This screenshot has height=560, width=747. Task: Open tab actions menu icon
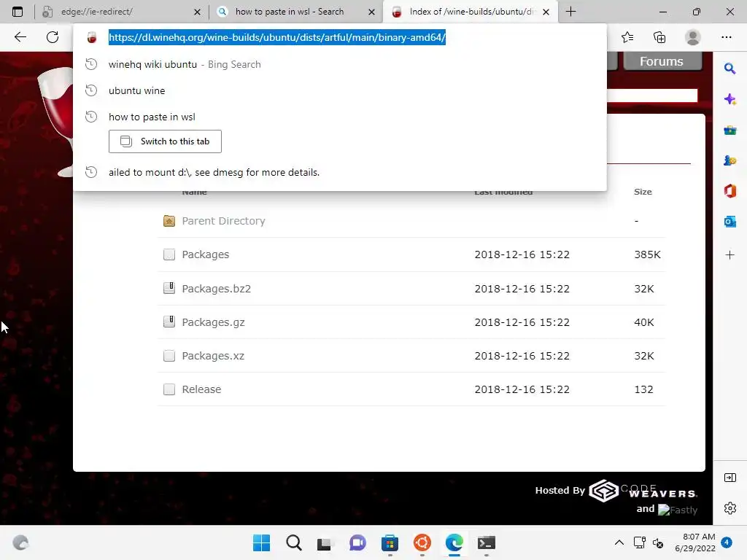pyautogui.click(x=18, y=12)
